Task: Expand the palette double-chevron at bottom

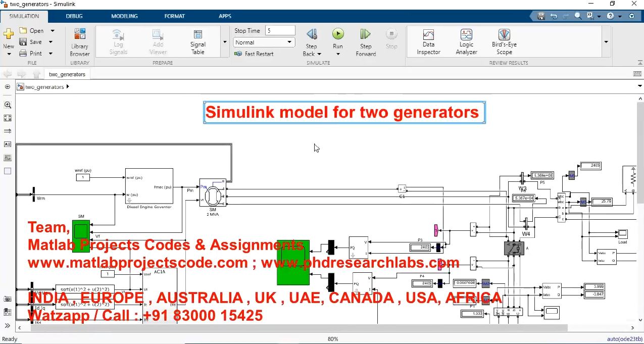Action: coord(8,325)
